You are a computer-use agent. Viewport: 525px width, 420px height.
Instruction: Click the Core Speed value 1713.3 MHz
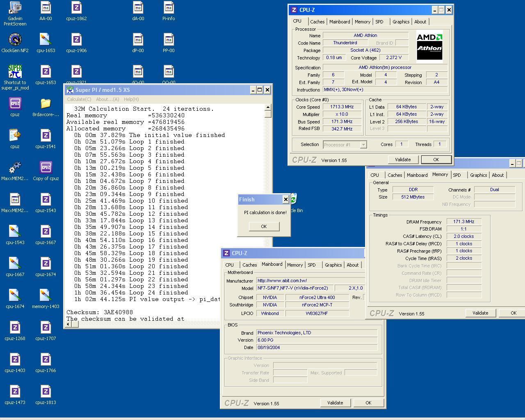[x=342, y=107]
